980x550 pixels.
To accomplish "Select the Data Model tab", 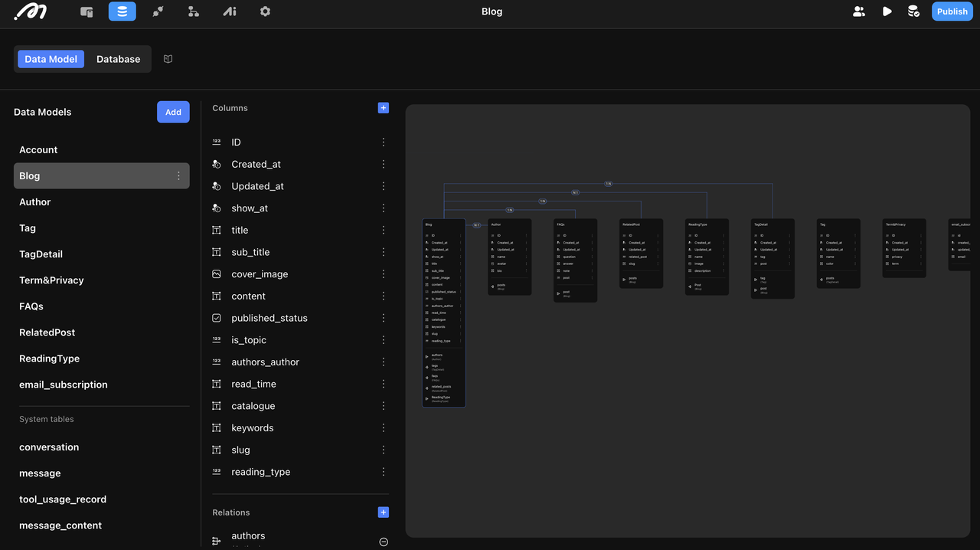I will [51, 59].
